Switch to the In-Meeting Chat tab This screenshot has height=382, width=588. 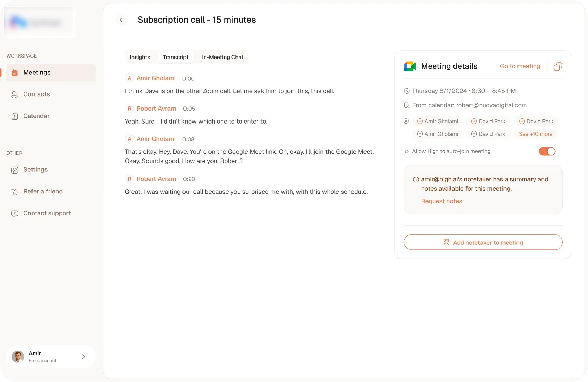click(222, 57)
